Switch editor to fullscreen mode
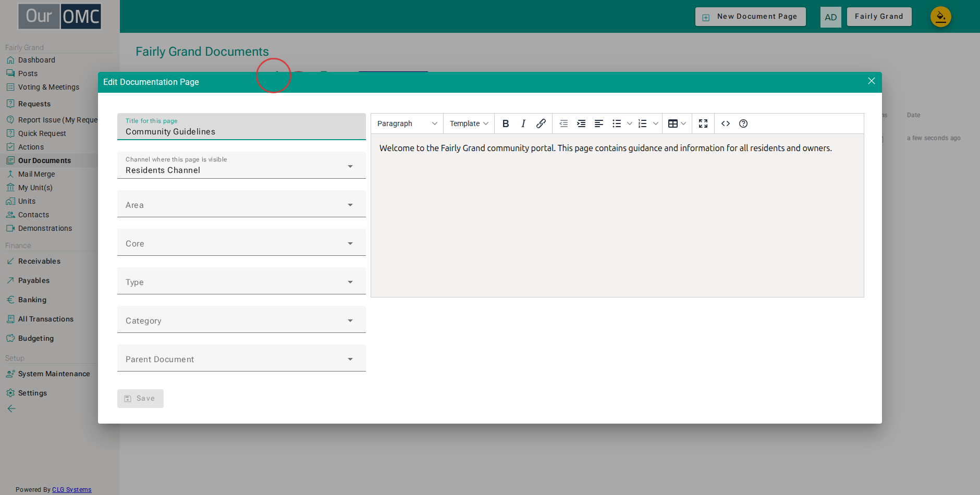This screenshot has height=495, width=980. coord(703,123)
